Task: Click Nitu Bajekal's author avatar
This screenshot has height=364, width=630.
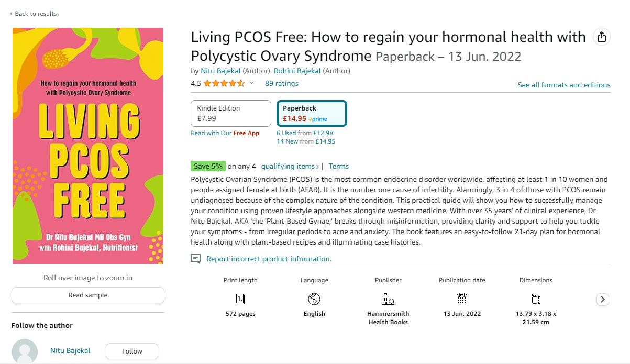Action: point(25,351)
